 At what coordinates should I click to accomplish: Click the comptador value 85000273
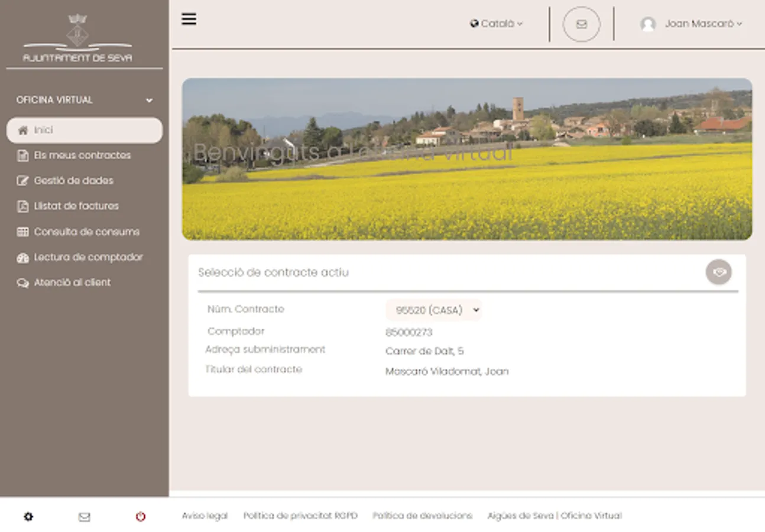click(x=409, y=332)
